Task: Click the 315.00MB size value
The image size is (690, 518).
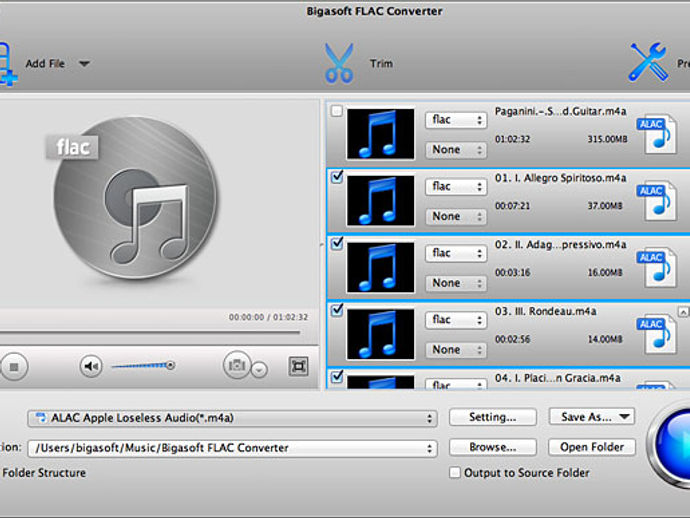Action: point(607,139)
